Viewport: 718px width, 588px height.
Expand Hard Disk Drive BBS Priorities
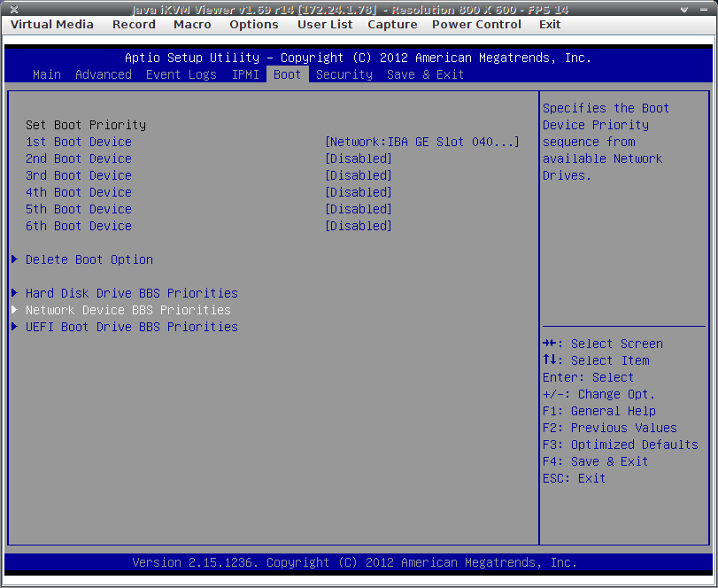pyautogui.click(x=131, y=293)
